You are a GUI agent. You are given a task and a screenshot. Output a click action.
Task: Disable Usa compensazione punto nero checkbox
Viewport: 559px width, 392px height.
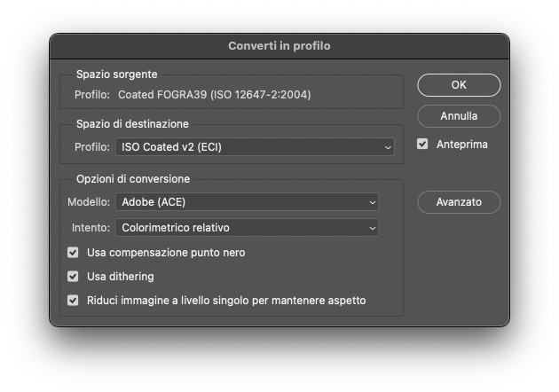tap(74, 253)
